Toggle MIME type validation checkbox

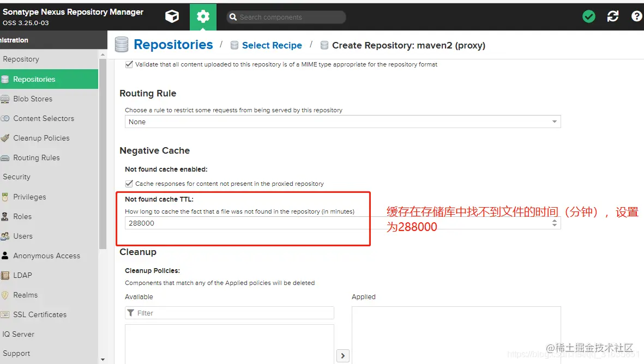point(129,64)
